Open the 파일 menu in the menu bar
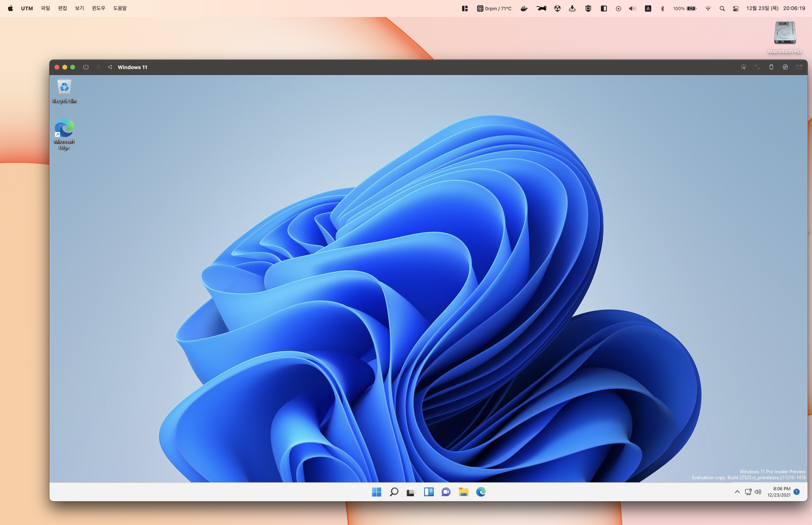This screenshot has width=812, height=525. tap(45, 8)
